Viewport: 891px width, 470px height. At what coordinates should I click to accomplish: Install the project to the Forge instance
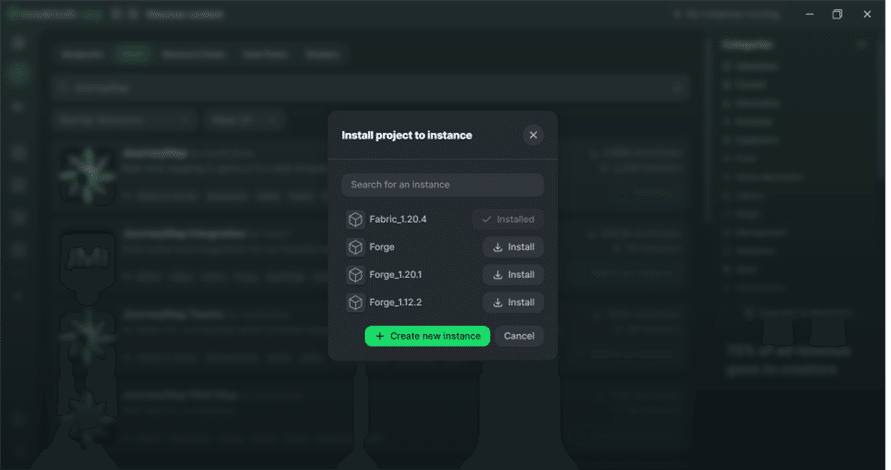point(513,247)
